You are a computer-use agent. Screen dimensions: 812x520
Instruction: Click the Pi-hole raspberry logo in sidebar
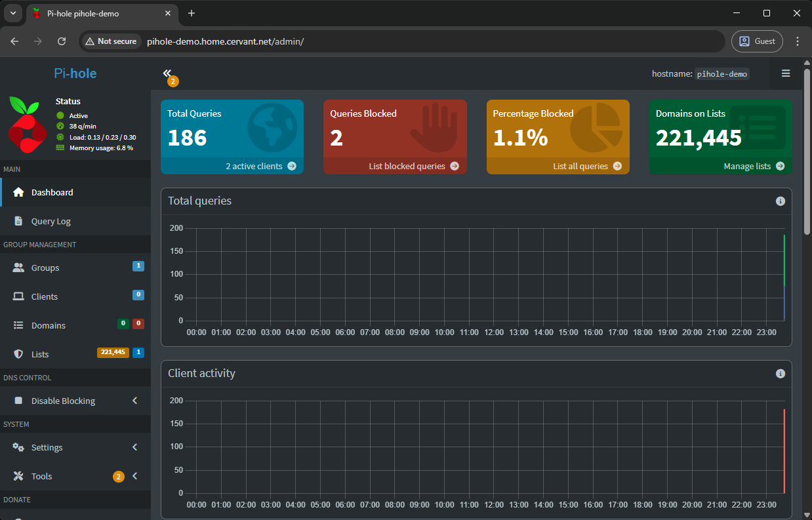pyautogui.click(x=28, y=125)
